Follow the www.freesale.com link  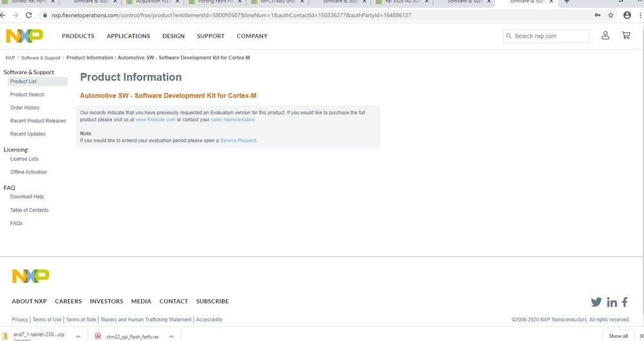click(155, 119)
